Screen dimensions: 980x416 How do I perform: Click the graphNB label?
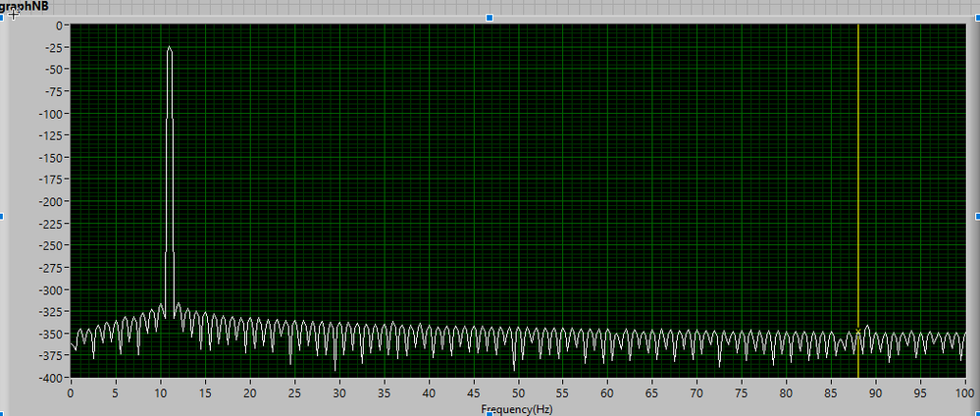(x=24, y=6)
